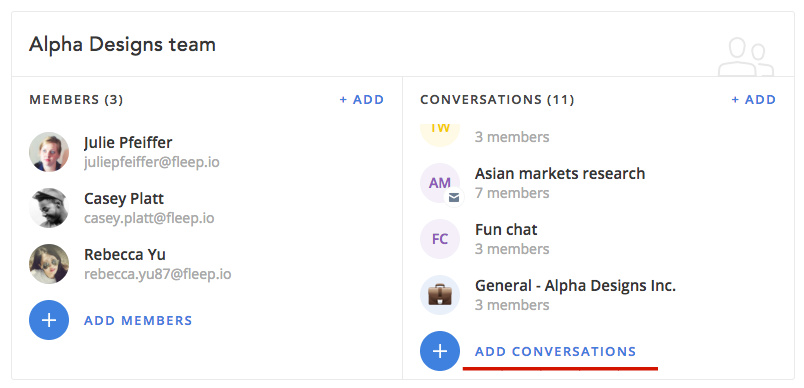This screenshot has height=388, width=804.
Task: Click email rebecca.yu87@fleep.io
Action: [x=157, y=274]
